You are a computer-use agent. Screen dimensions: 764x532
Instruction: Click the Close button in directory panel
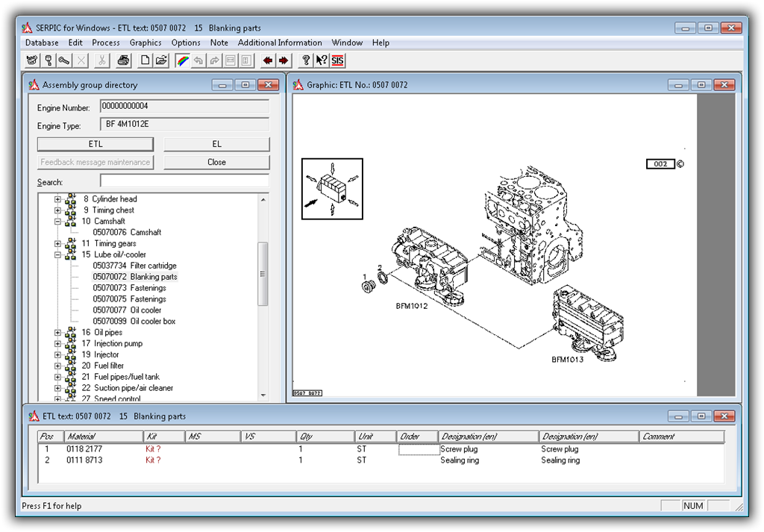coord(216,162)
